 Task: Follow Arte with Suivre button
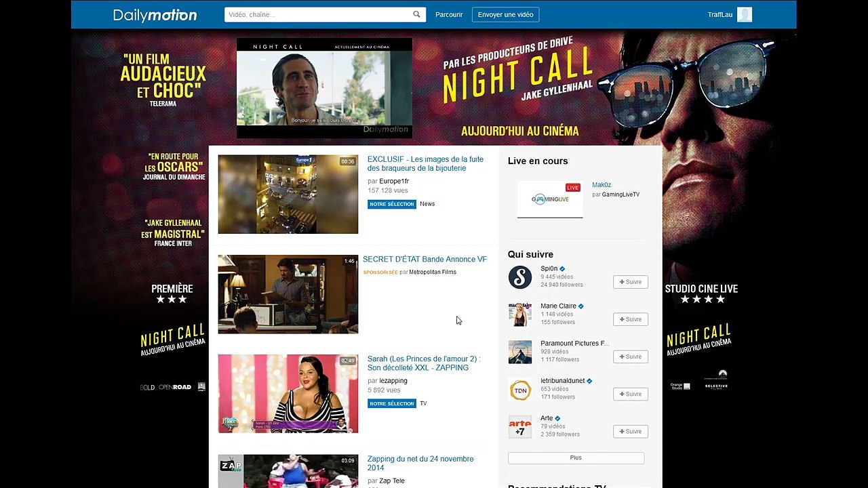pos(631,431)
